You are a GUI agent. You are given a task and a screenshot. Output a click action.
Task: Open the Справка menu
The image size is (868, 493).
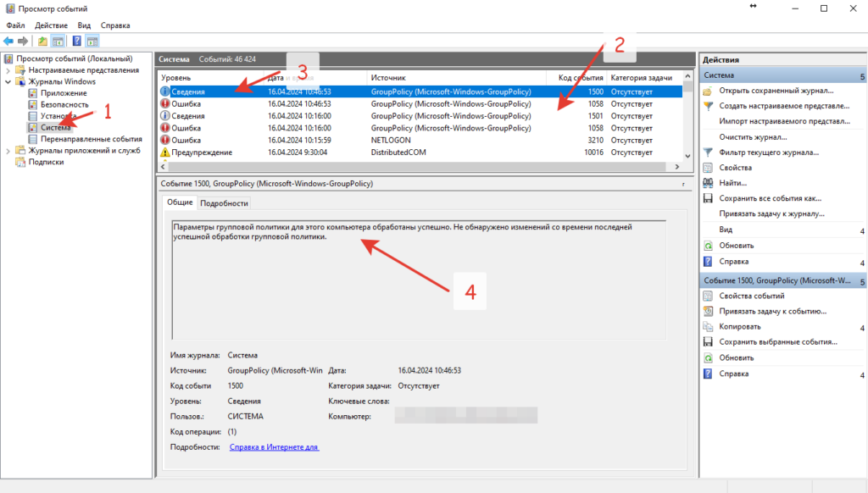point(115,25)
